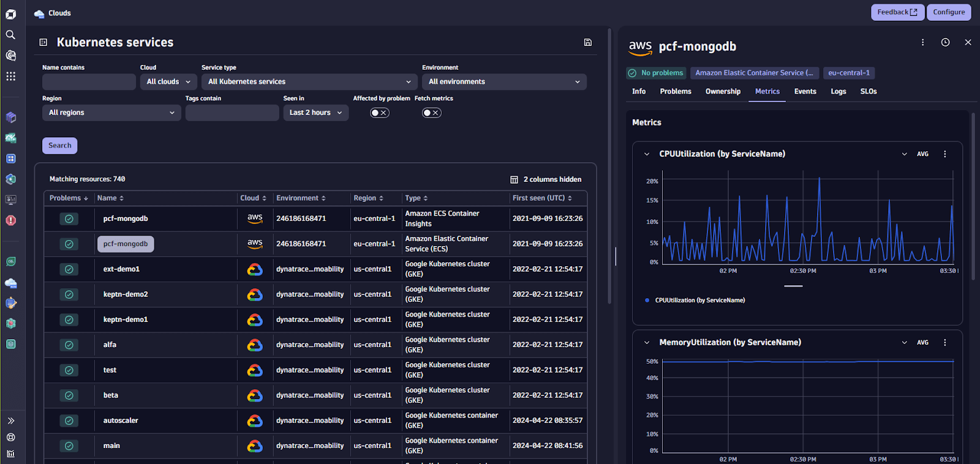The height and width of the screenshot is (464, 980).
Task: Click the highlighted pcf-mongodb name chip
Action: [126, 244]
